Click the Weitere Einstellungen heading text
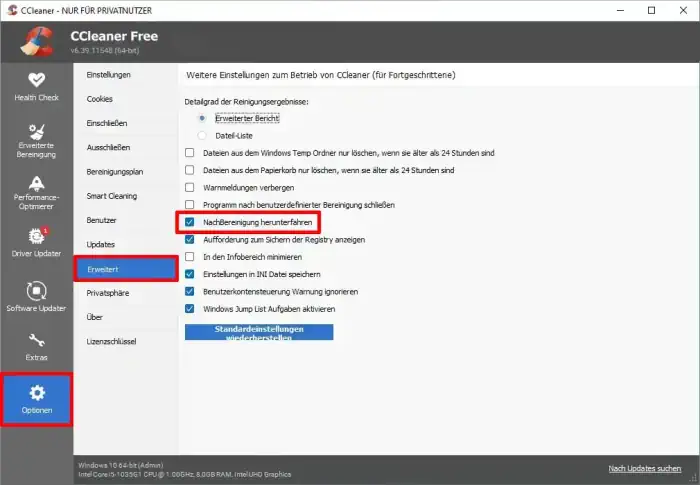 pos(321,75)
